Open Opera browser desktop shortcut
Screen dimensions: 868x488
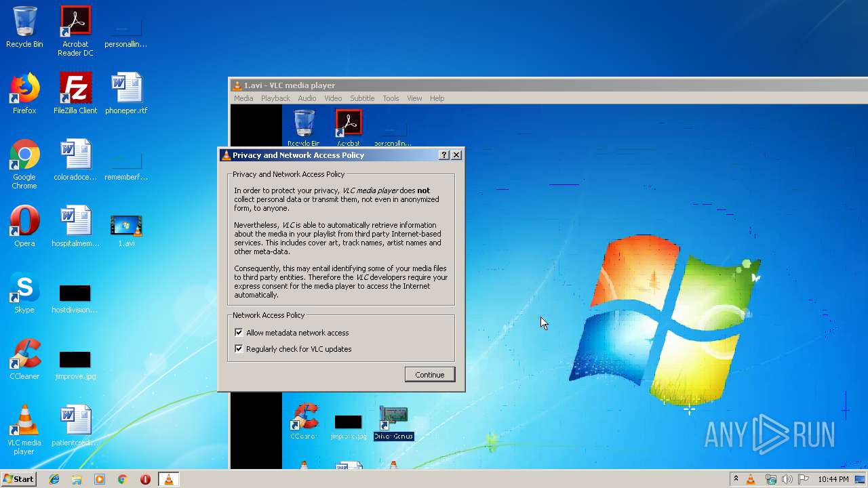click(24, 226)
